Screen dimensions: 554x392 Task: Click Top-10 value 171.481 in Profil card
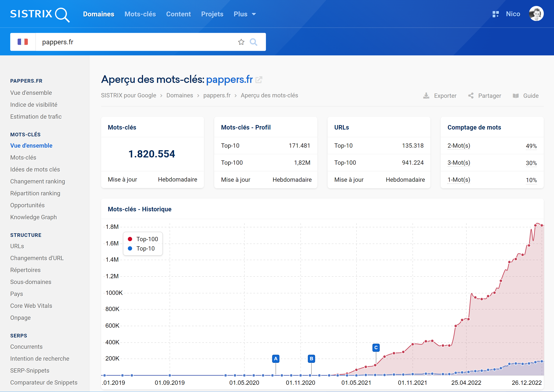(x=300, y=146)
